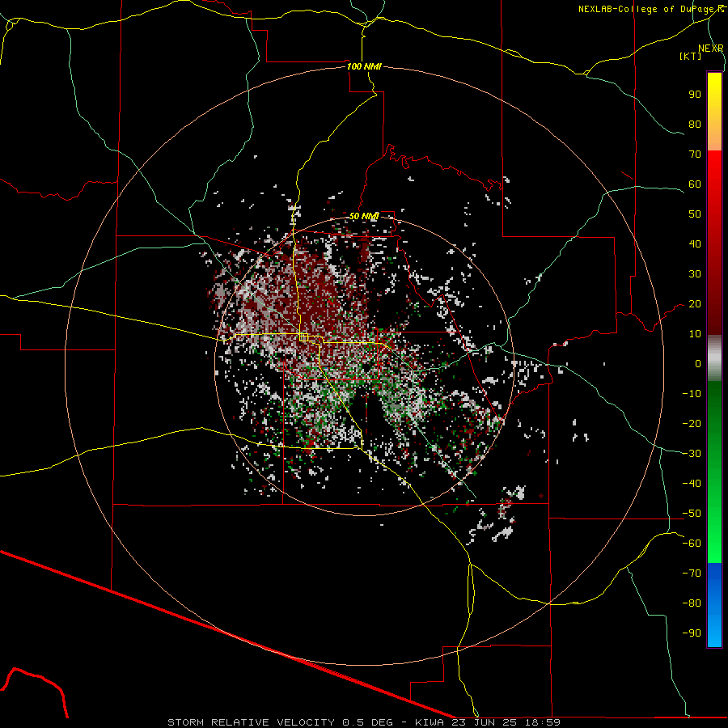The height and width of the screenshot is (728, 728).
Task: Click the 100 NMI range ring label
Action: [x=364, y=66]
